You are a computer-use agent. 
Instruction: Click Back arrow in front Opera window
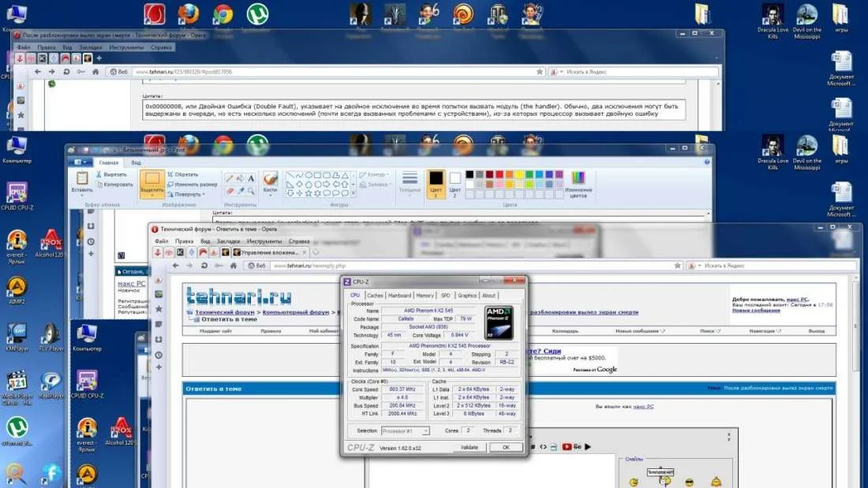[175, 266]
